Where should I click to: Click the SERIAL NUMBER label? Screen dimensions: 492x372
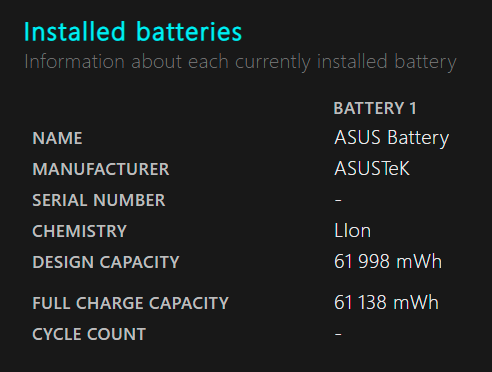click(x=99, y=200)
